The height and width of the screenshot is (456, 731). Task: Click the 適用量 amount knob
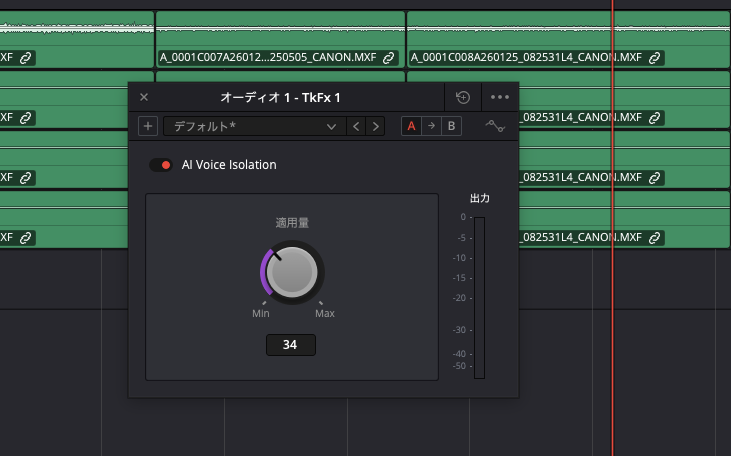coord(292,272)
